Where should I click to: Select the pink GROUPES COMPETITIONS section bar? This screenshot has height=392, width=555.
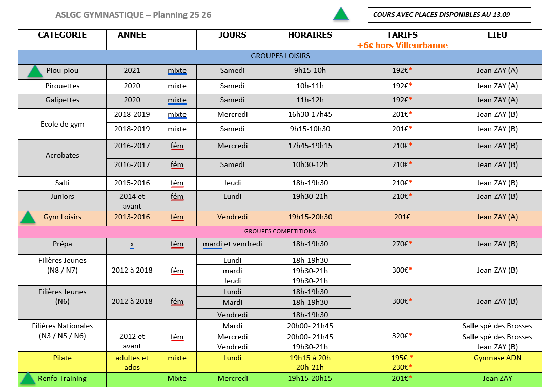(280, 232)
